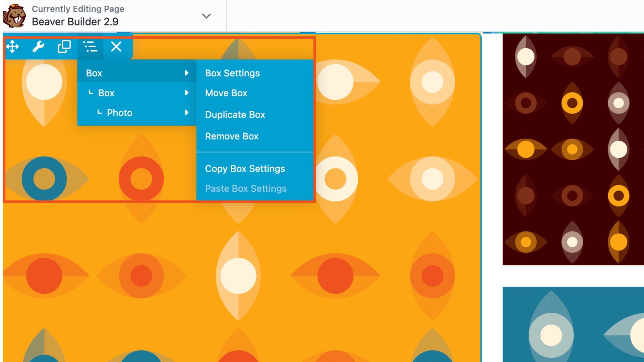Expand the nested Box submenu arrow
This screenshot has height=362, width=644.
pyautogui.click(x=187, y=93)
